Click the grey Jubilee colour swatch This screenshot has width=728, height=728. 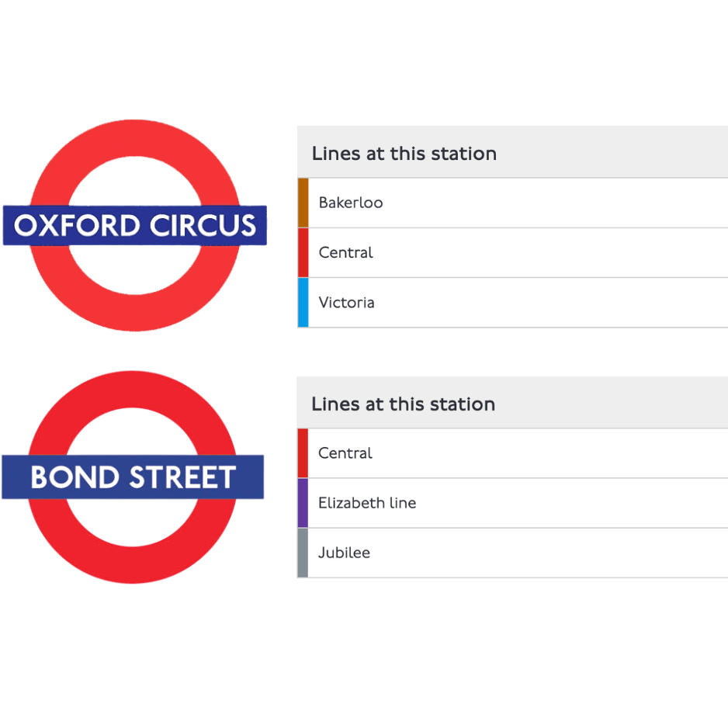click(x=303, y=553)
